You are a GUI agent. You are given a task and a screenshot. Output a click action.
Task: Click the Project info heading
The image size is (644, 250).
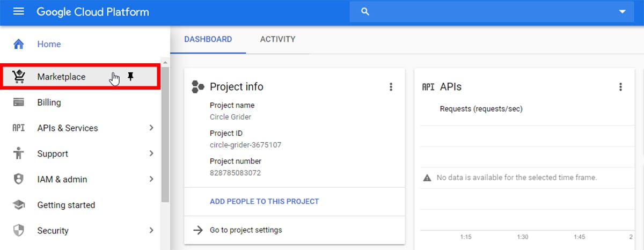point(237,86)
